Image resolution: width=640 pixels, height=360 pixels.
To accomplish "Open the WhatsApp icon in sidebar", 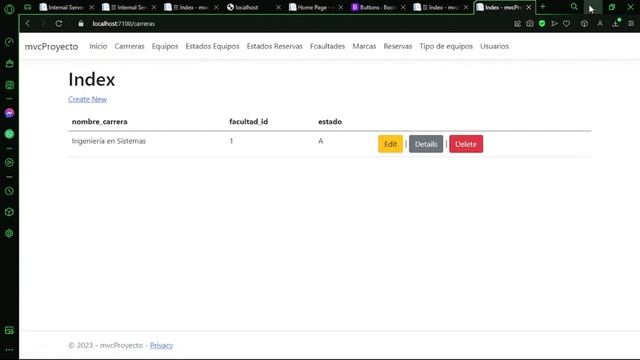I will click(9, 134).
